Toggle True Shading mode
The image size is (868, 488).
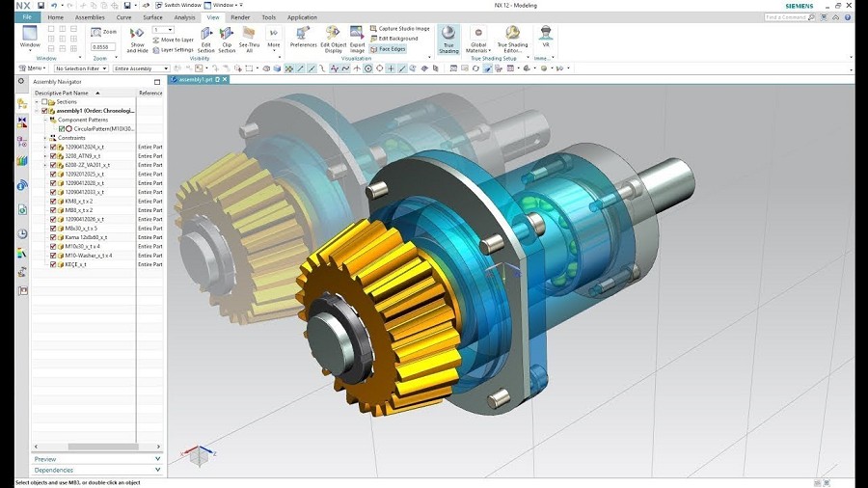(448, 39)
